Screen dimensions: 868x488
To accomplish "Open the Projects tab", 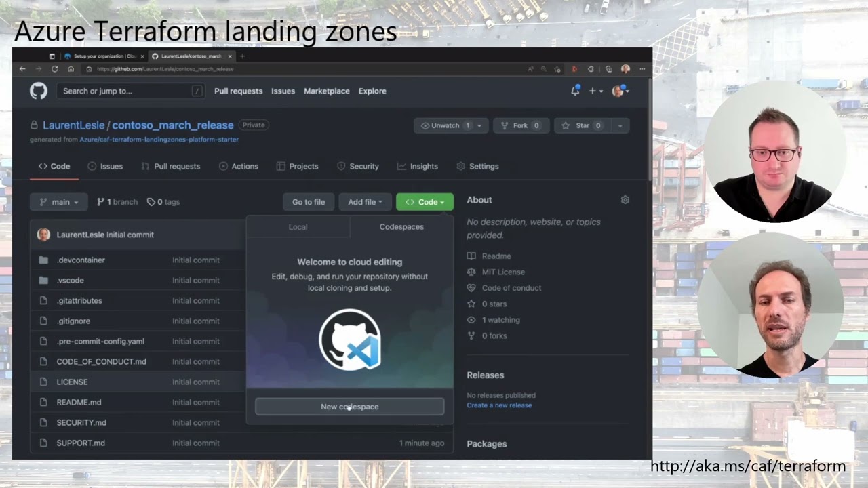I will click(298, 166).
